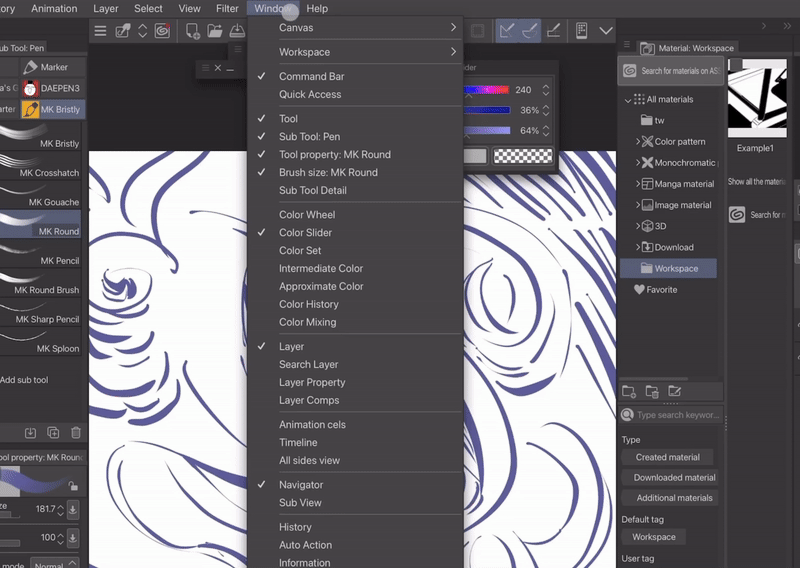This screenshot has height=568, width=800.
Task: Click the Open file folder icon
Action: tap(215, 31)
